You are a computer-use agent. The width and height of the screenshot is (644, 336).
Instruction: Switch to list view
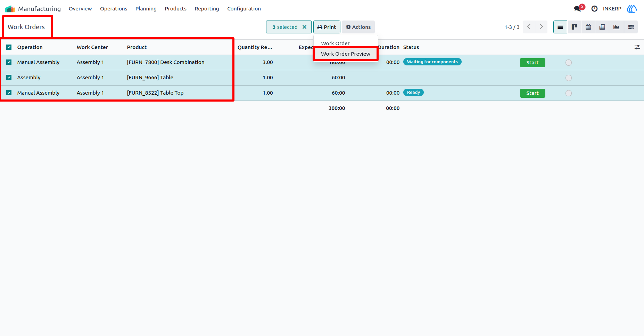(x=560, y=27)
